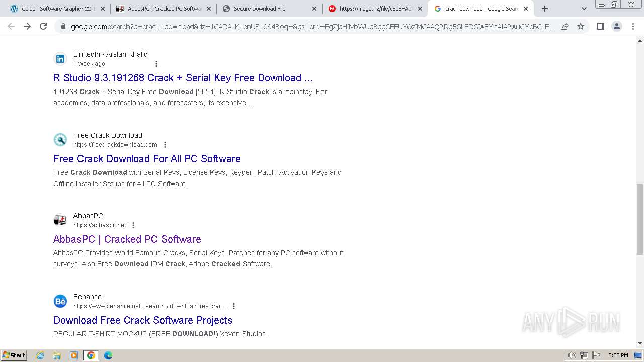The height and width of the screenshot is (362, 644).
Task: Select the crack download Google Search tab
Action: point(480,9)
